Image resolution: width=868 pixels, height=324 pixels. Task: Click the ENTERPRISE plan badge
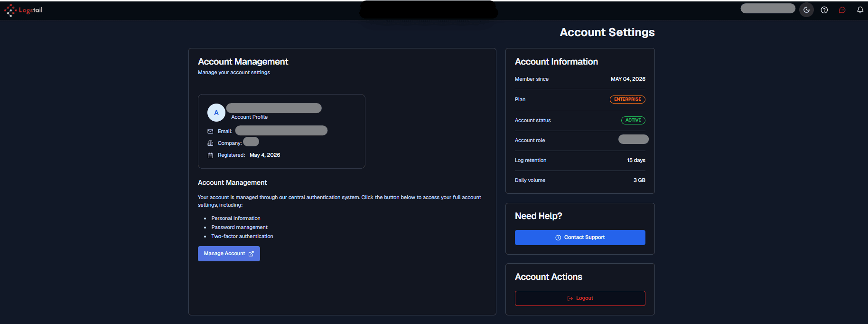(x=627, y=99)
